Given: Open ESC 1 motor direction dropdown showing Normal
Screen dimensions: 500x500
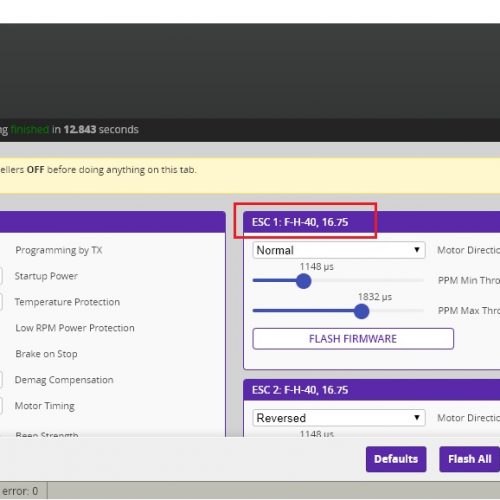Looking at the screenshot, I should click(339, 250).
